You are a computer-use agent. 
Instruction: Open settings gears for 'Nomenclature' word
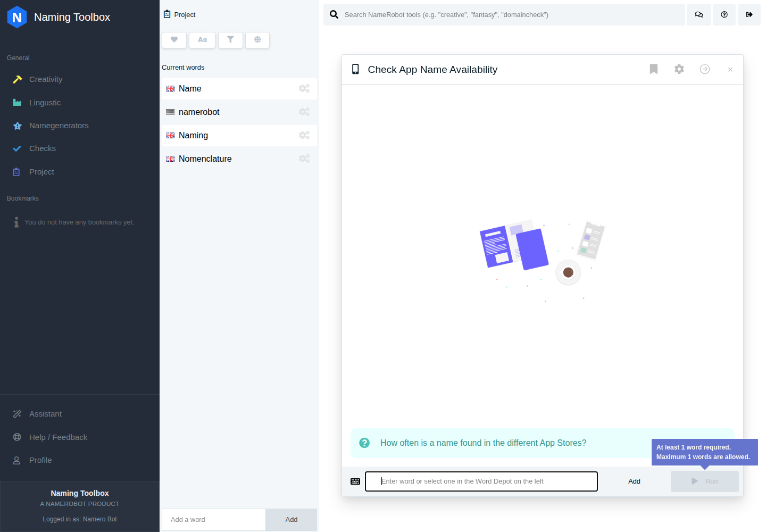point(304,159)
